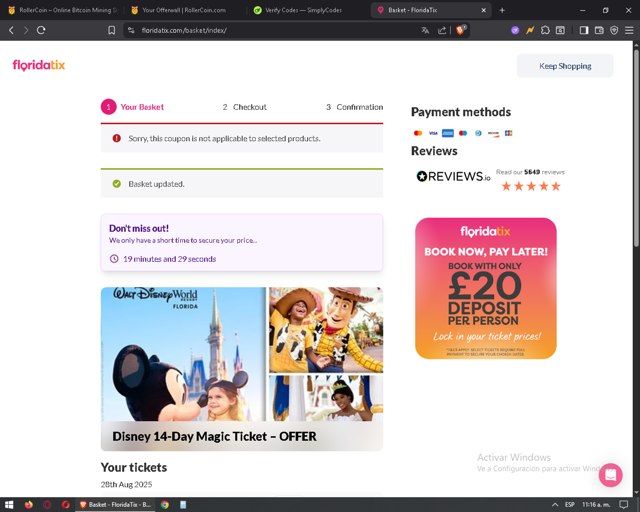Click the Basket - FloridaTix taskbar button
This screenshot has width=640, height=512.
pos(116,505)
